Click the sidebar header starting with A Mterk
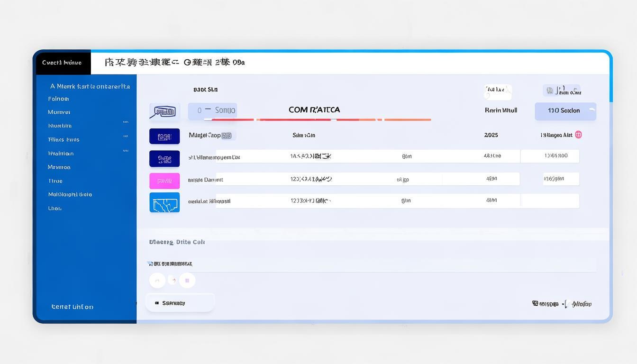Viewport: 637px width, 364px height. pos(90,86)
